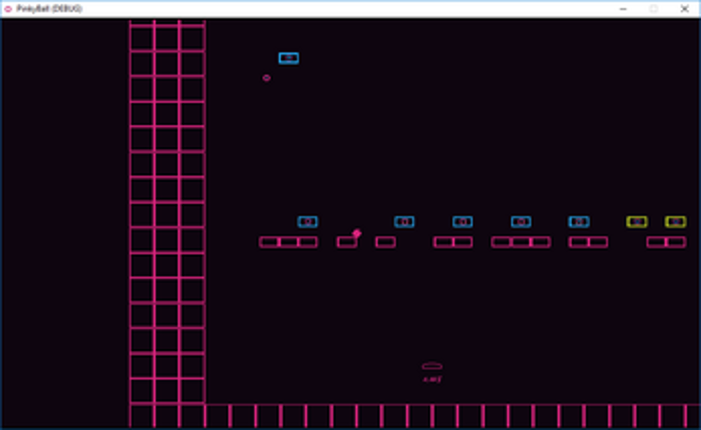Click the PinkyBall app icon in title bar
Viewport: 701px width, 430px height.
tap(8, 9)
